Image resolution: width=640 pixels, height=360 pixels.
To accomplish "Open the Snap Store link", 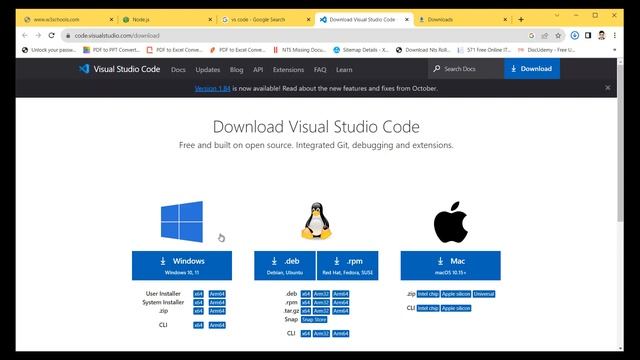I will click(x=314, y=320).
